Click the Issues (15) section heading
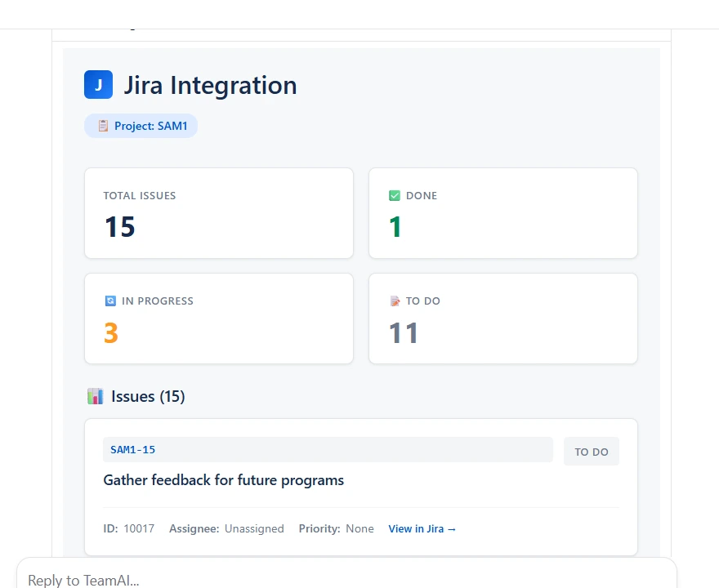 click(x=148, y=396)
